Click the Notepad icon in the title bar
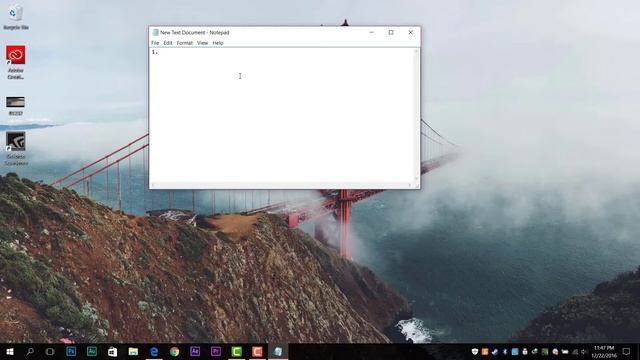Viewport: 640px width, 360px height. pos(155,32)
